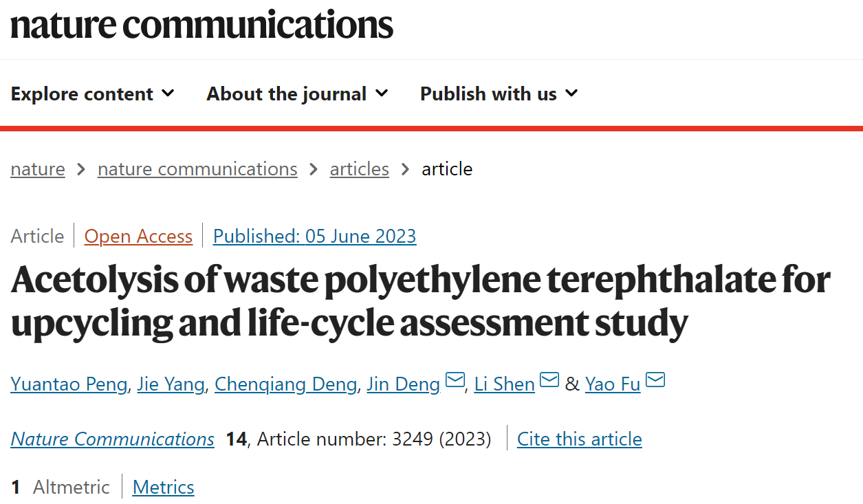This screenshot has height=504, width=863.
Task: Open author Yuantao Peng's details
Action: coord(69,384)
